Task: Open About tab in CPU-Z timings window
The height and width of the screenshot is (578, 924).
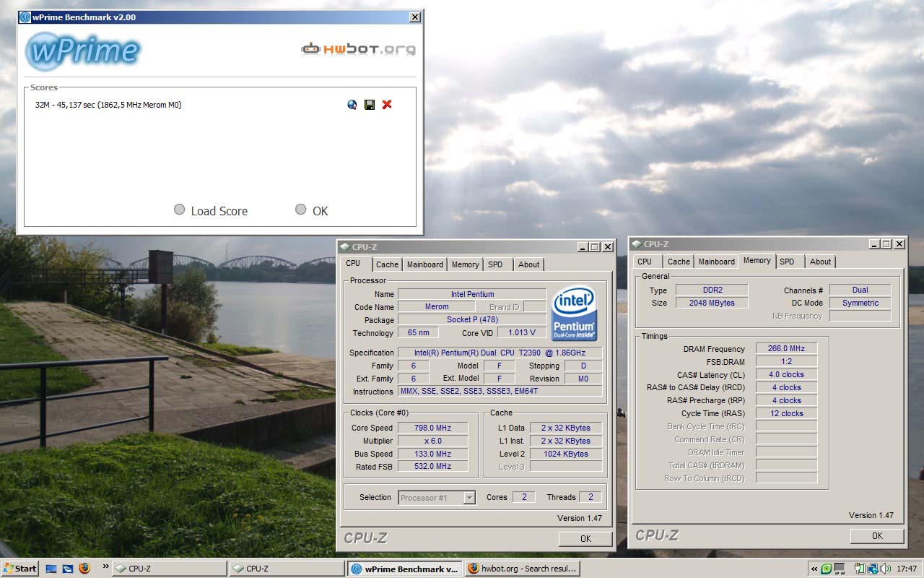Action: [820, 262]
